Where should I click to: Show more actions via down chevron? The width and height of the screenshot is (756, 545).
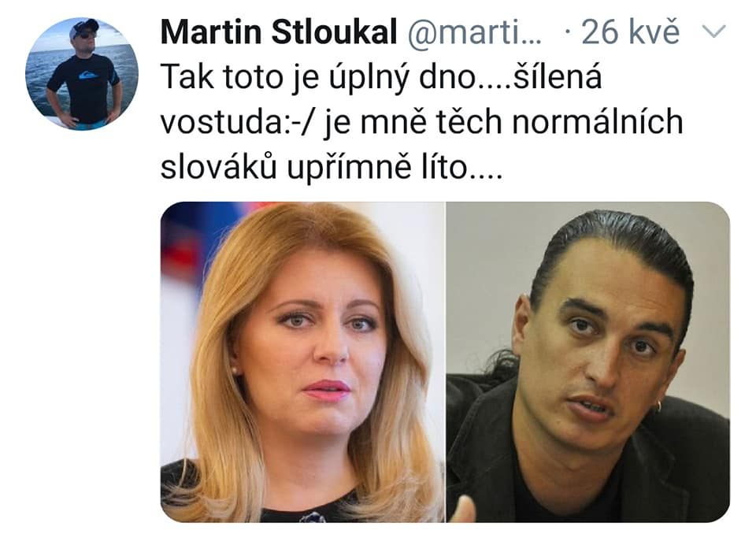tap(713, 32)
